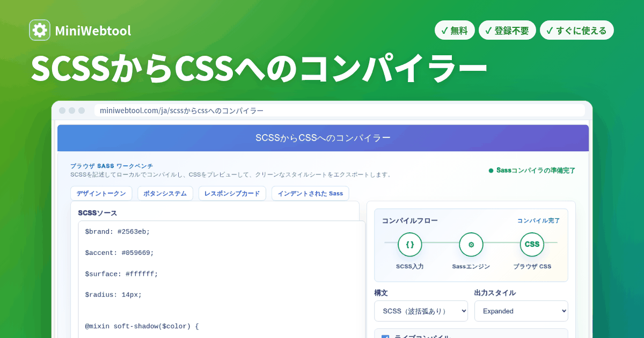Click the curly braces SCSS入力 step icon
The width and height of the screenshot is (644, 338).
coord(410,245)
